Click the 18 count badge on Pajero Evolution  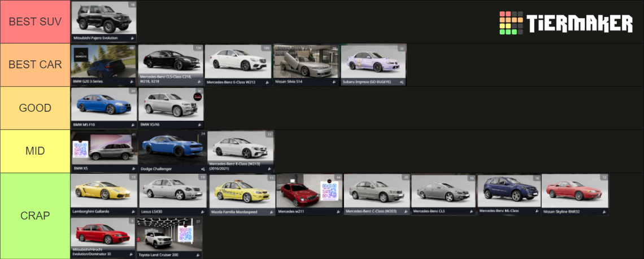[132, 5]
